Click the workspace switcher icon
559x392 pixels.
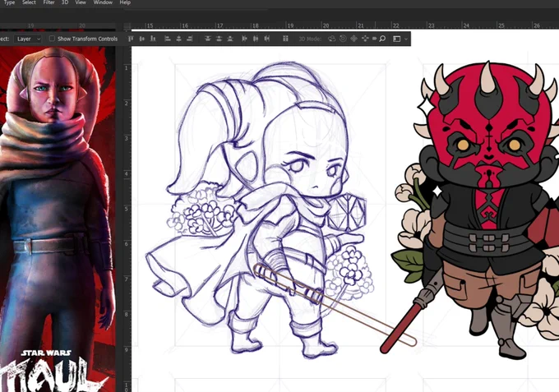[397, 39]
